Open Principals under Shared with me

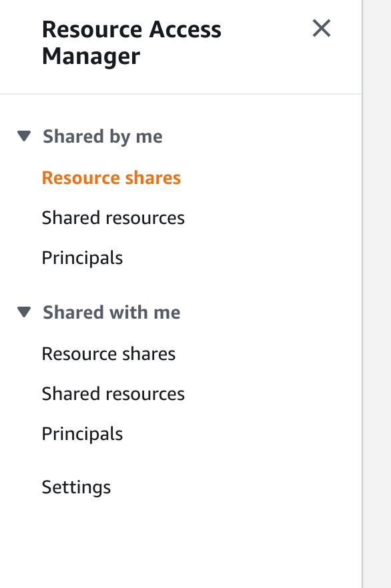(82, 433)
